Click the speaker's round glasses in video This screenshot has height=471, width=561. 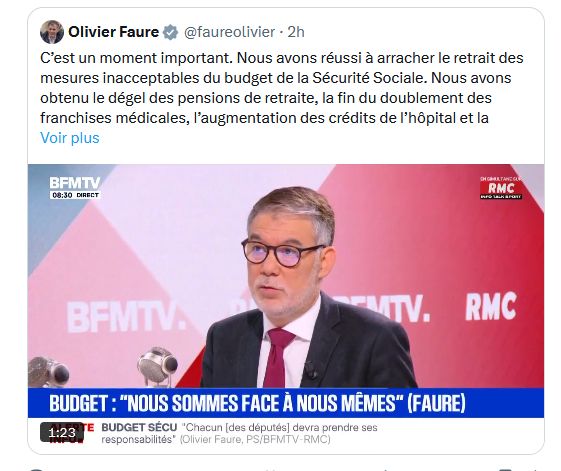(x=282, y=253)
